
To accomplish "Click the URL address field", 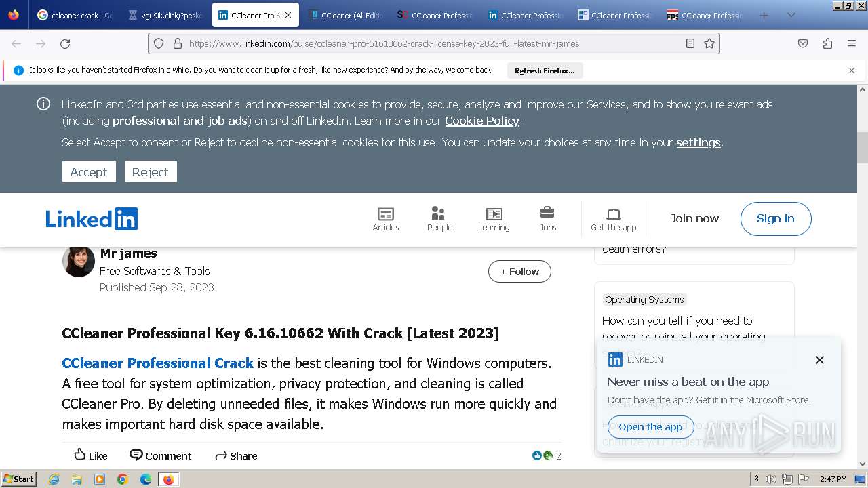I will coord(434,43).
